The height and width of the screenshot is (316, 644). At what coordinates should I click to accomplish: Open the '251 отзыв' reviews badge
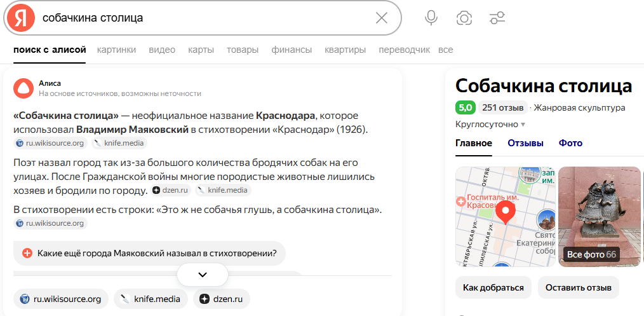503,108
